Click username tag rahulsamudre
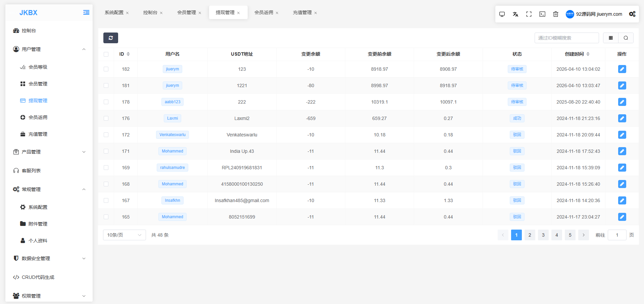 tap(172, 168)
